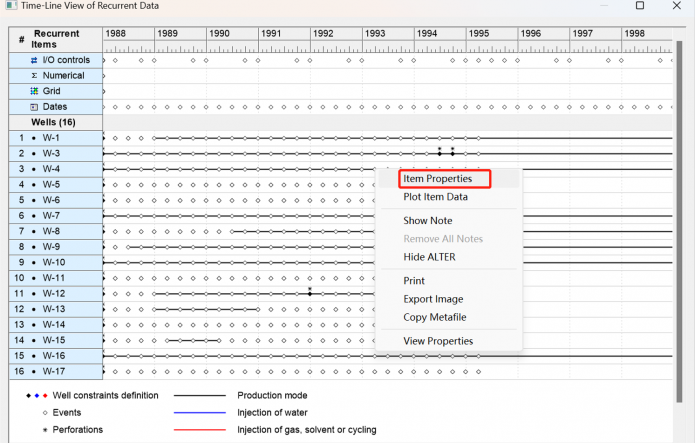Click the Numerical sigma icon
Viewport: 695px width, 443px height.
point(34,76)
